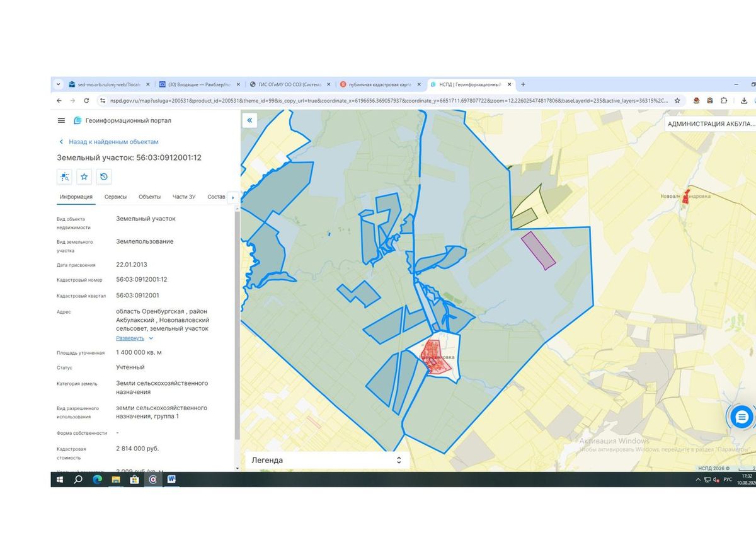The width and height of the screenshot is (756, 535).
Task: Show hidden tray icons chevron
Action: 697,480
